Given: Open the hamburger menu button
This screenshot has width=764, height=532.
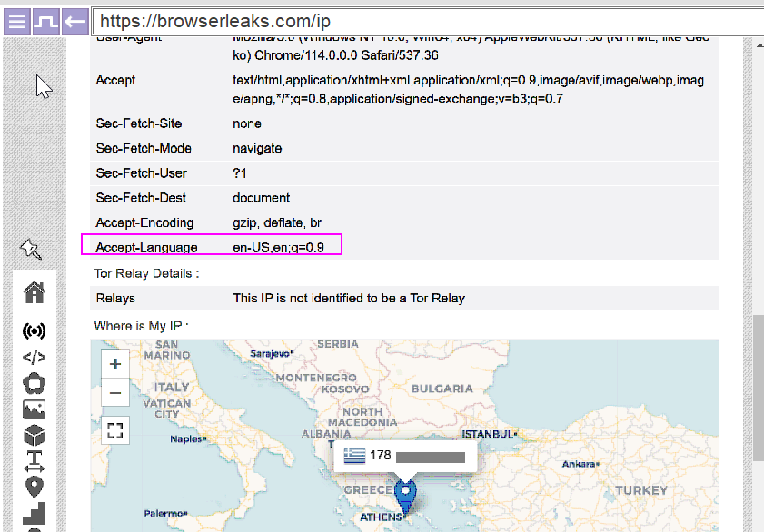Looking at the screenshot, I should (x=16, y=21).
